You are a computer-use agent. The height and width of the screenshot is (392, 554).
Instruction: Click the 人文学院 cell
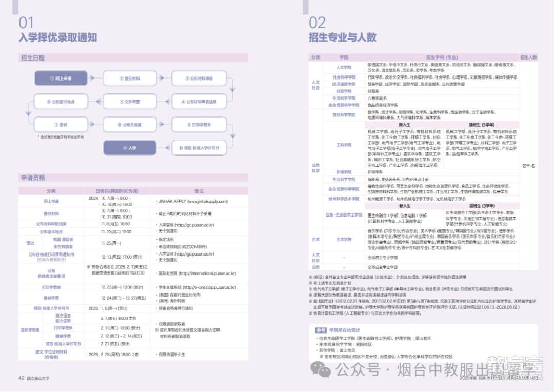pos(344,67)
